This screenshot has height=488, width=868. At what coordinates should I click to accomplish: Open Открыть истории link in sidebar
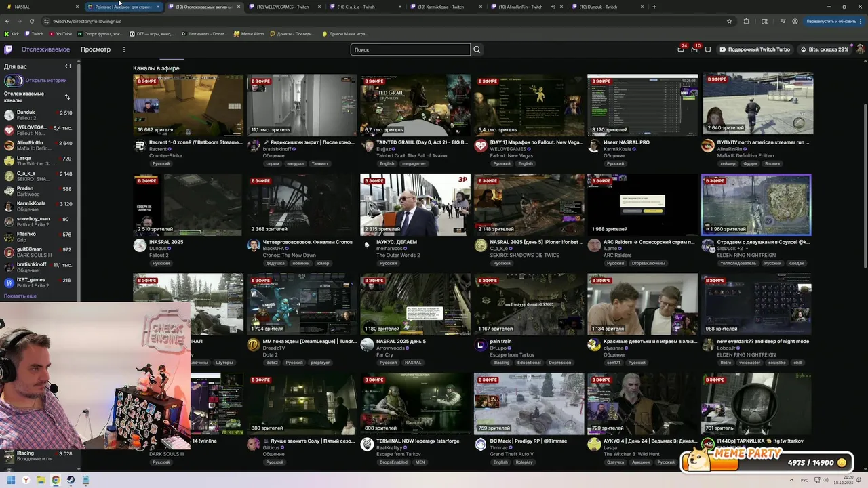(46, 80)
